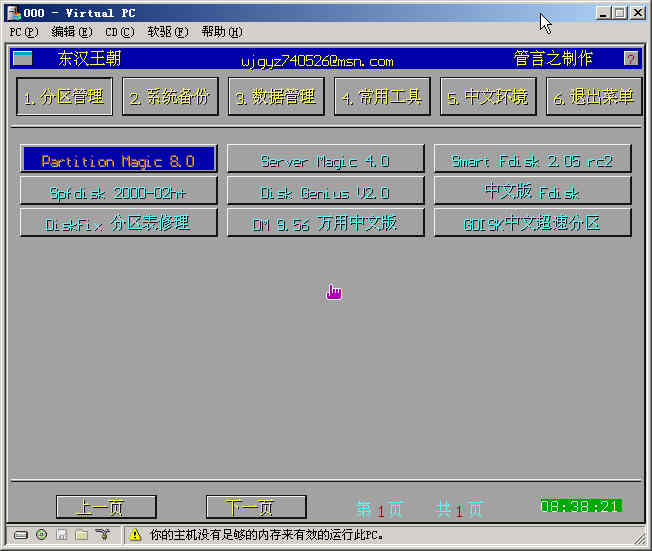Go to next page 下一页
This screenshot has height=551, width=652.
tap(256, 507)
